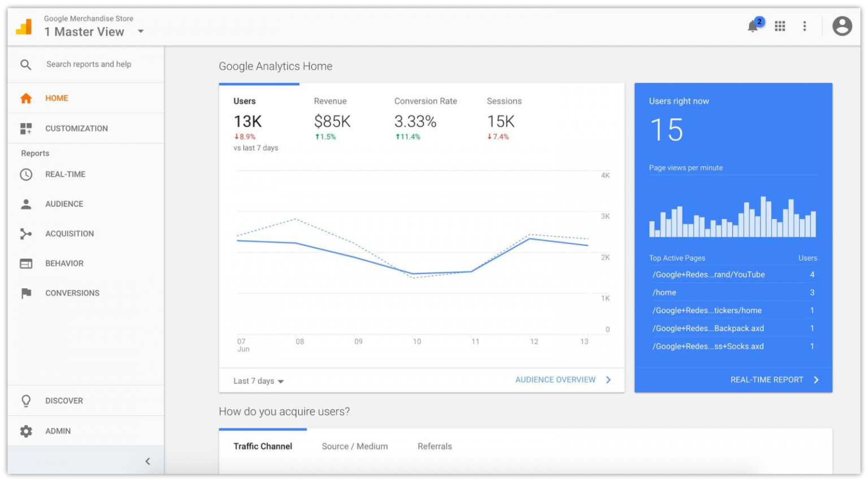Select the Referrals tab
Viewport: 868px width, 481px height.
pyautogui.click(x=435, y=446)
